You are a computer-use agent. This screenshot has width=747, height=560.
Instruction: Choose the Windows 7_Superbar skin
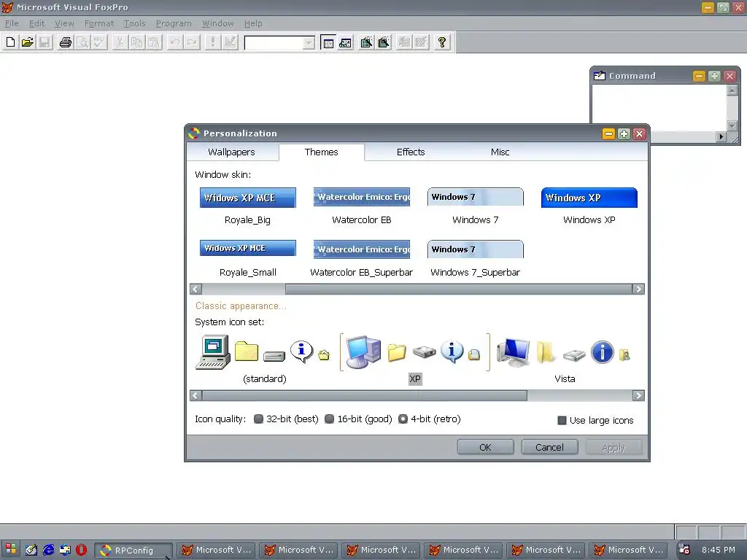pyautogui.click(x=476, y=259)
